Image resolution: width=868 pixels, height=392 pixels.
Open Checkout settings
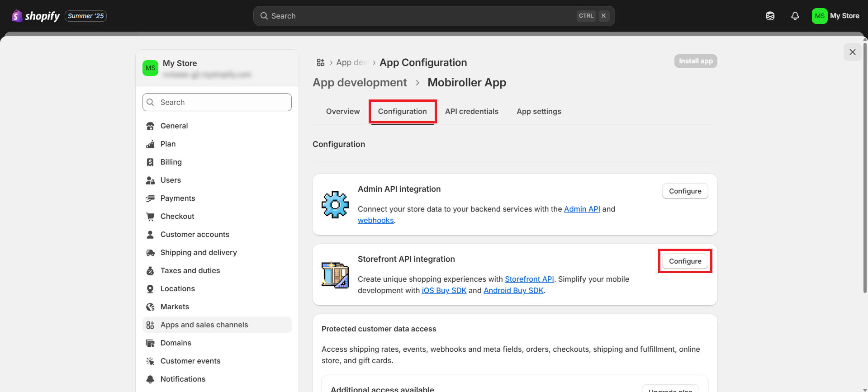(x=217, y=216)
